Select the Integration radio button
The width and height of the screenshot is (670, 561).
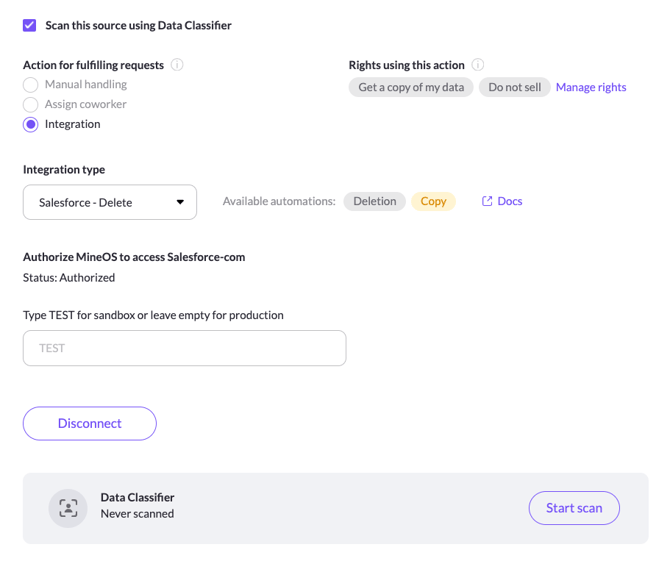pyautogui.click(x=31, y=125)
